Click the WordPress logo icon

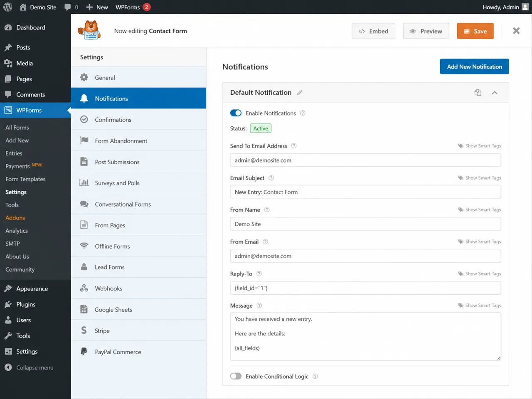click(x=7, y=7)
